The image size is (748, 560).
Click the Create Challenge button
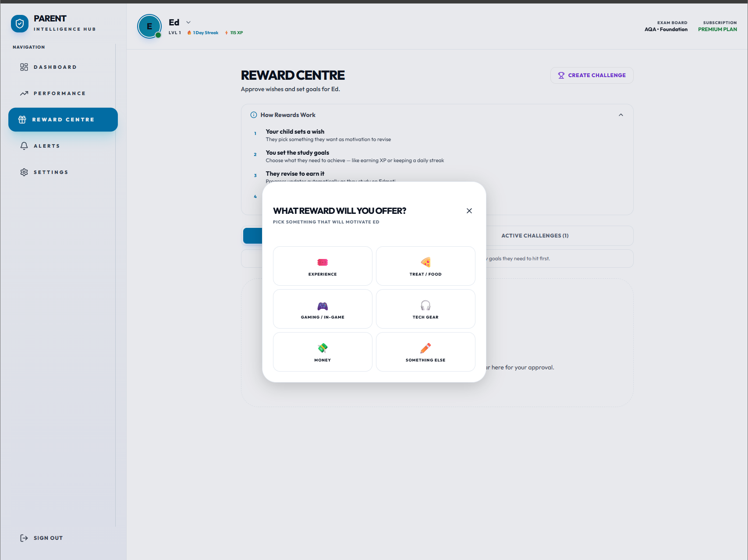pyautogui.click(x=592, y=75)
